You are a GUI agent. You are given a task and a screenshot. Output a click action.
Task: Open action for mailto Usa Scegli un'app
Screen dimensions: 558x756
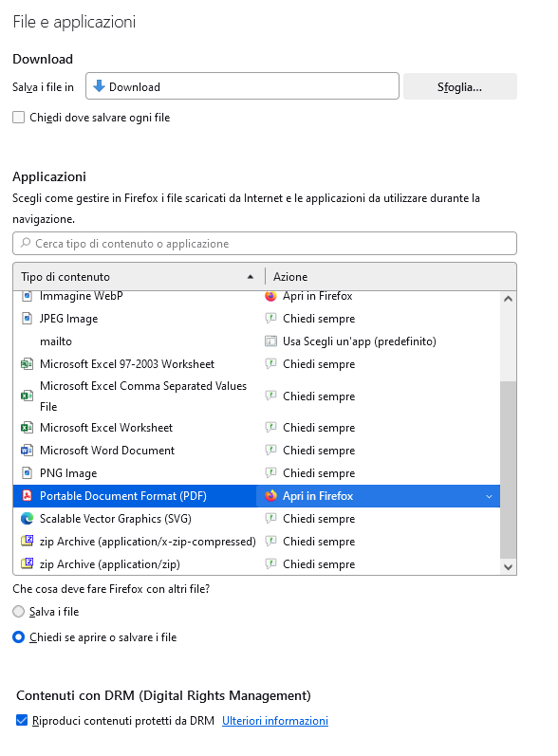[360, 341]
